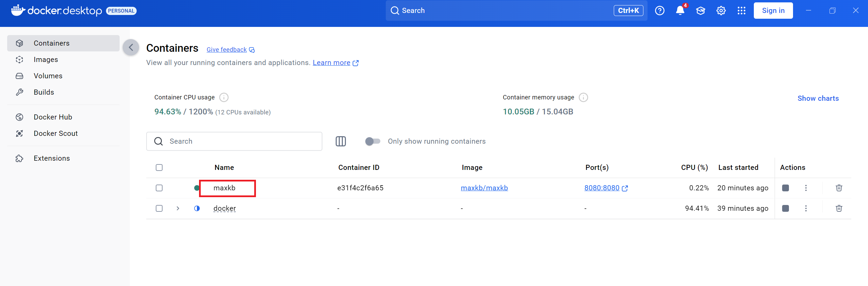
Task: Sort by Last started column header
Action: [x=738, y=168]
